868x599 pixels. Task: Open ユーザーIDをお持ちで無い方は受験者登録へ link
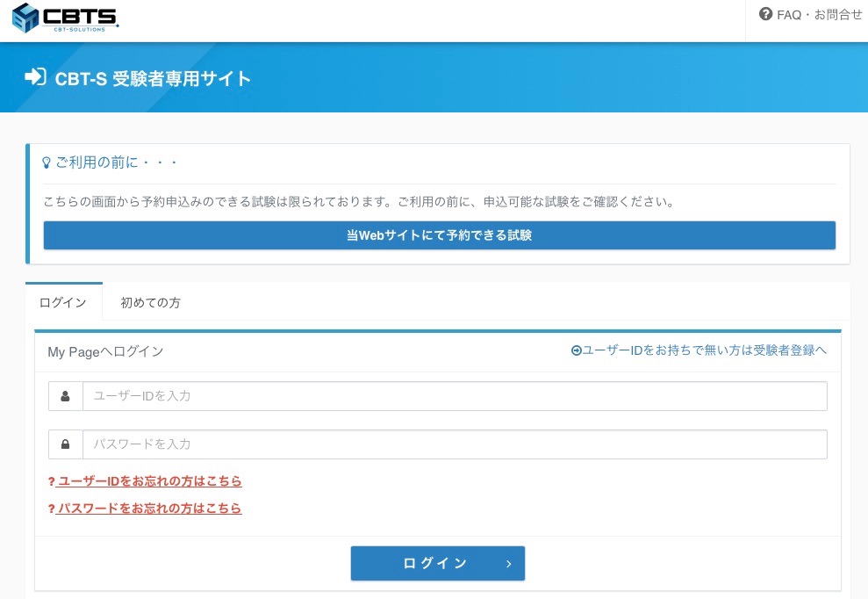point(699,350)
